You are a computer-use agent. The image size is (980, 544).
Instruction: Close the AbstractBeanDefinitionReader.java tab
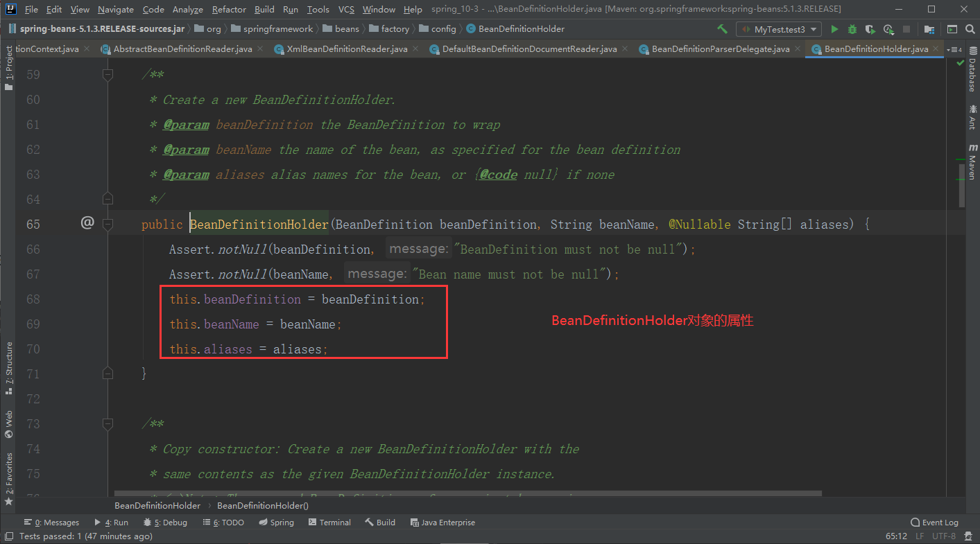tap(260, 49)
